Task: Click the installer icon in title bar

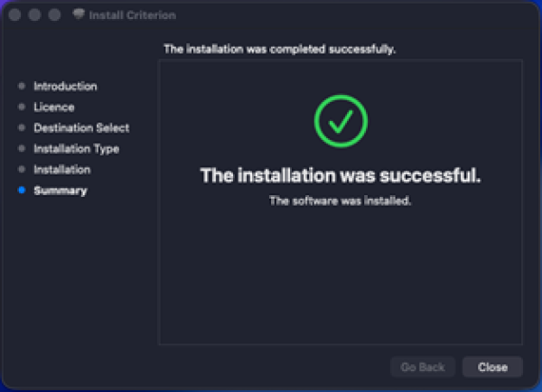Action: coord(79,15)
